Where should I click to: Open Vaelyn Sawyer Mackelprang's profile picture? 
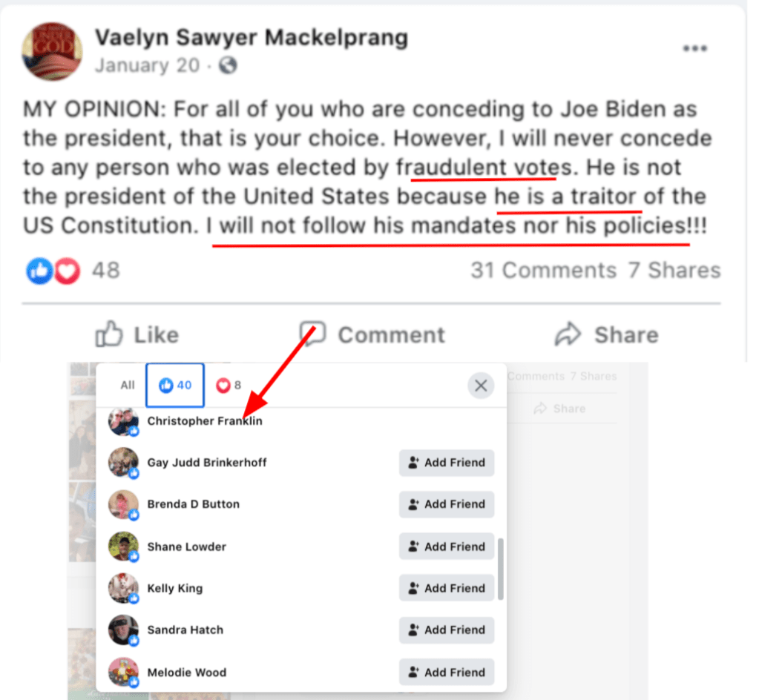52,50
